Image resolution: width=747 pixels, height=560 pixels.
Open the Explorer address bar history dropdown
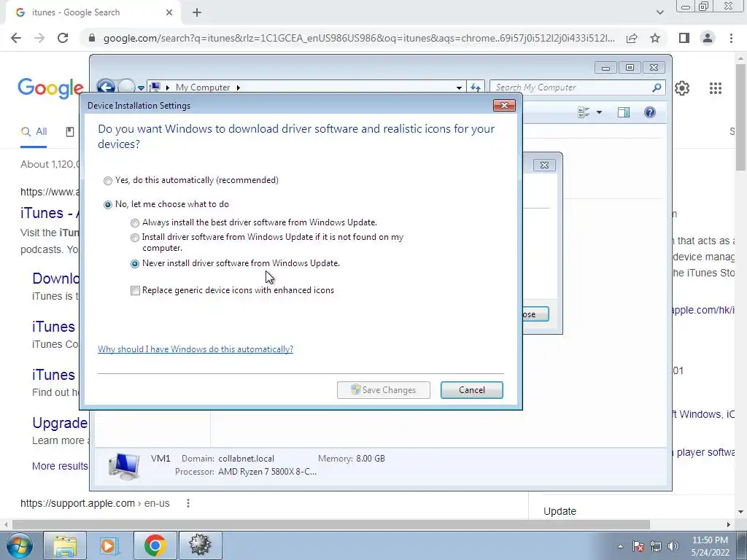pos(459,87)
